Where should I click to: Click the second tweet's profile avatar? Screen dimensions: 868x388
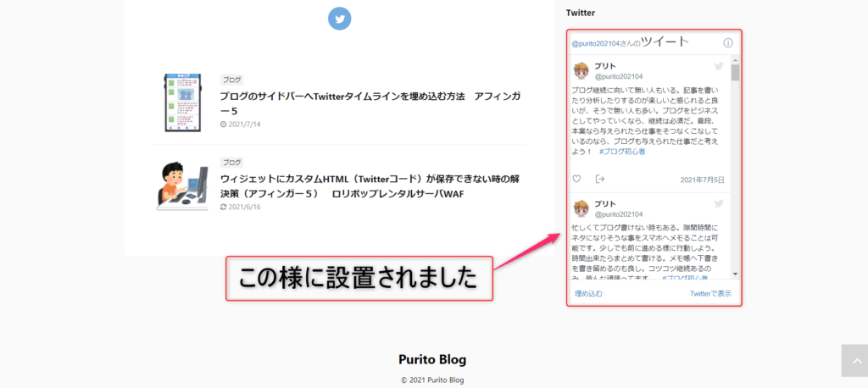click(581, 208)
